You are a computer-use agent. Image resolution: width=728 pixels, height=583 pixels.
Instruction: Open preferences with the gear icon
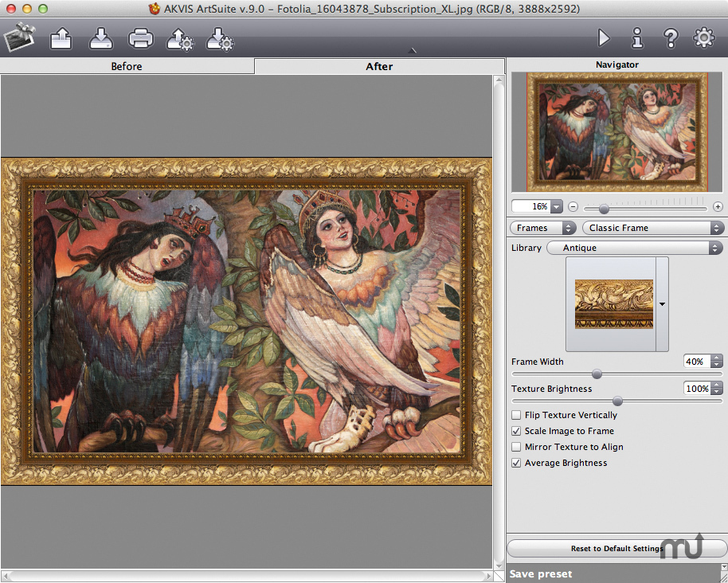click(x=704, y=37)
